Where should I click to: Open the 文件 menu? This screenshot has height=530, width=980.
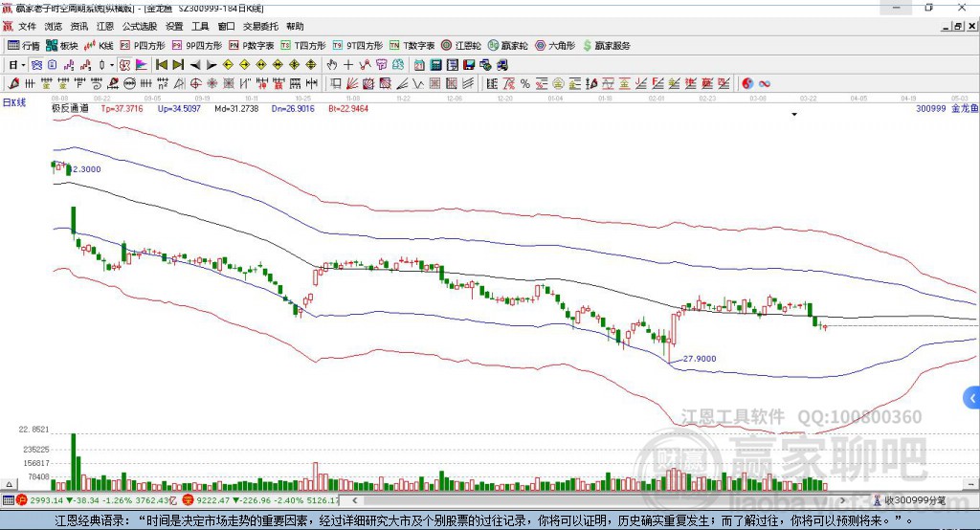tap(27, 26)
